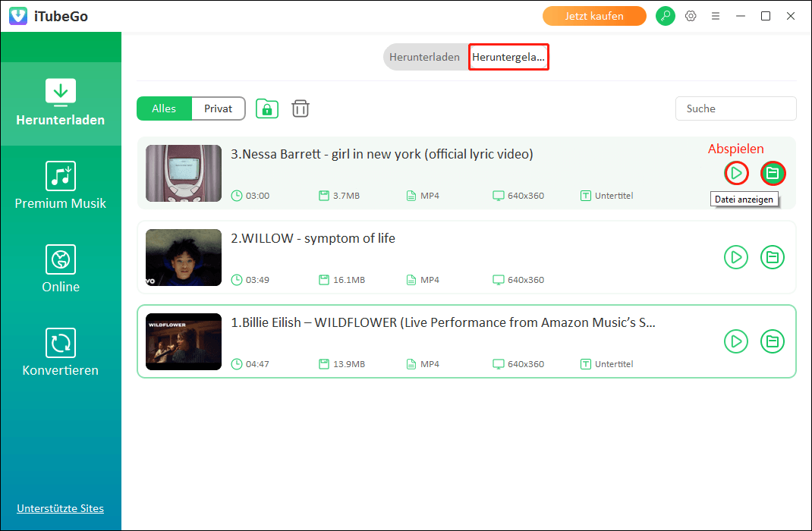Select title '1.Billie Eilish – WILDFLOWER'
The image size is (812, 531).
click(443, 323)
